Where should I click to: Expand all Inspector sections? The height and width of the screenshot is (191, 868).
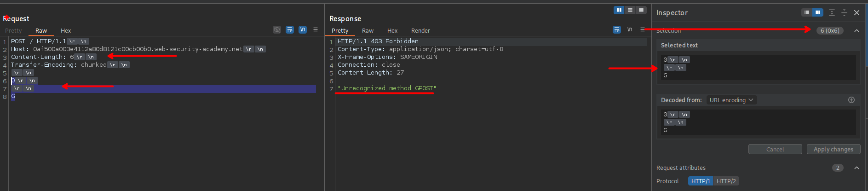(x=832, y=13)
